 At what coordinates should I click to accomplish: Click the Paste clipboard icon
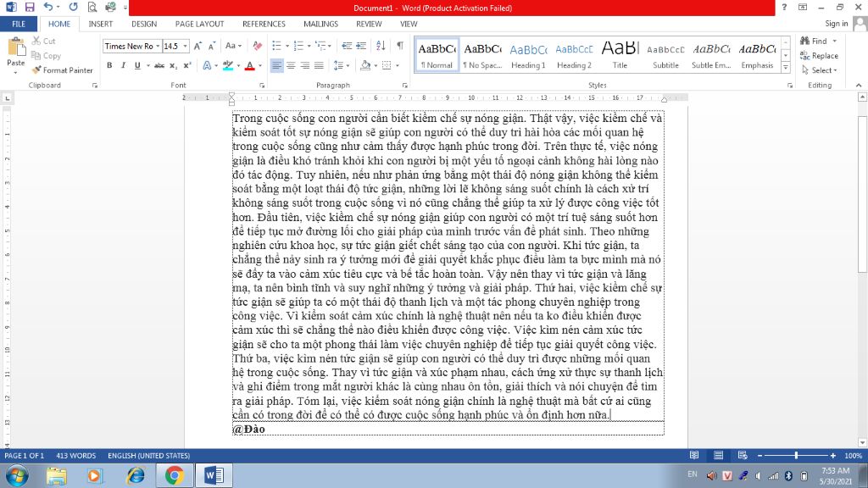pos(16,48)
